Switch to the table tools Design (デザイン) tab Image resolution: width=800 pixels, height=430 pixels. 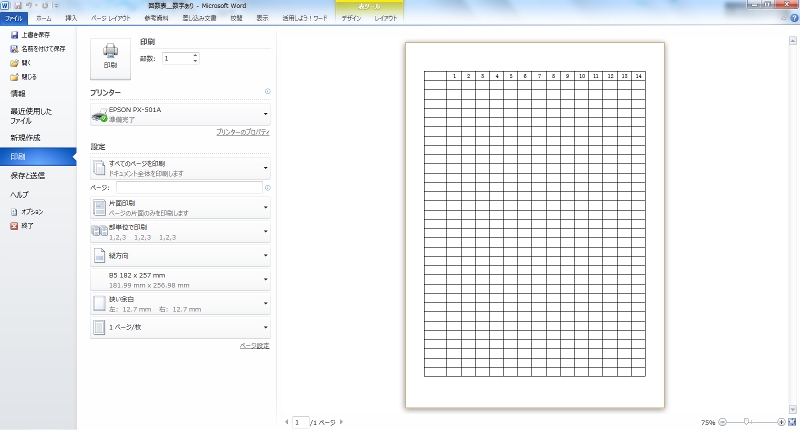[x=351, y=18]
